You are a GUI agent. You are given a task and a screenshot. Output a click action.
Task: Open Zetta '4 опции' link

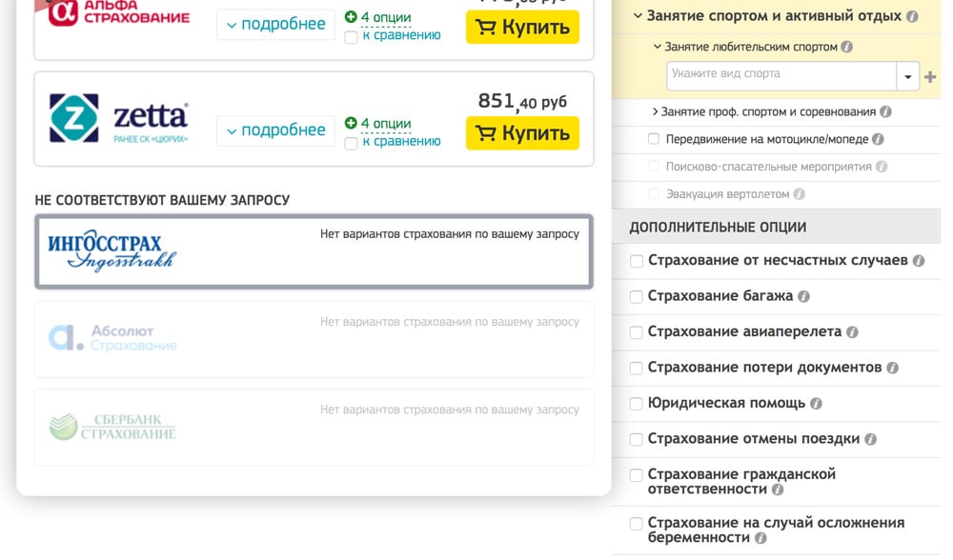386,124
